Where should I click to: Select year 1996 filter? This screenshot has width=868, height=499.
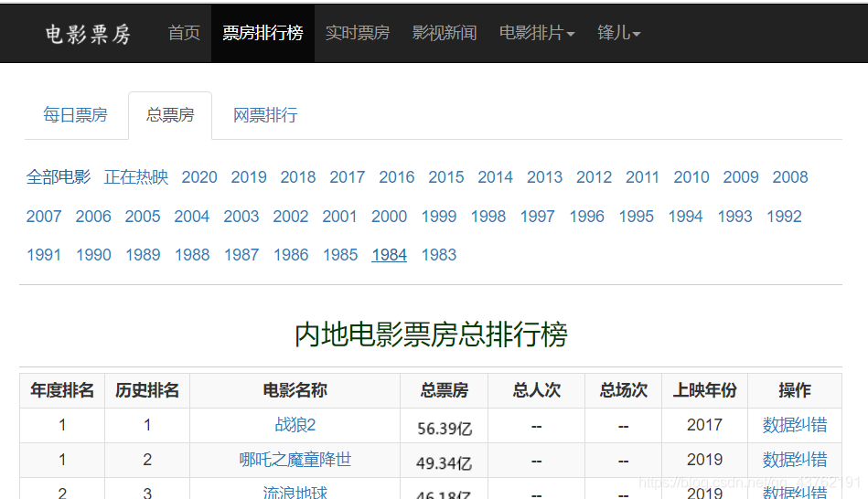[586, 217]
